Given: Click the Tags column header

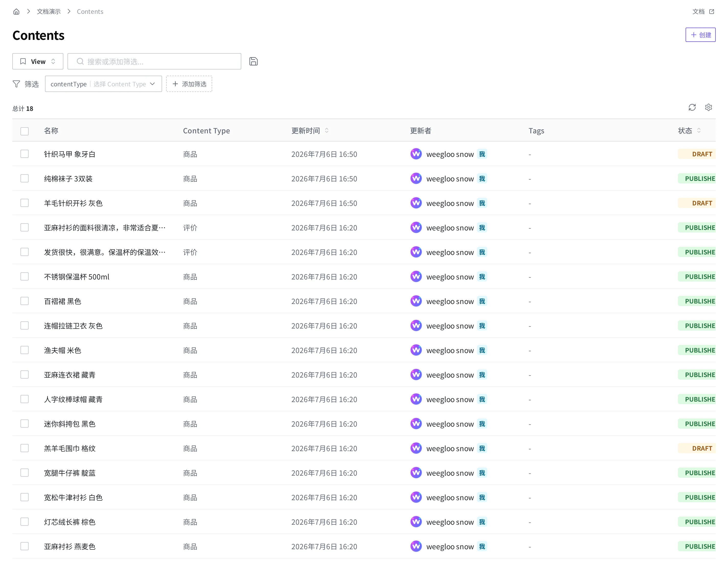Looking at the screenshot, I should (536, 131).
